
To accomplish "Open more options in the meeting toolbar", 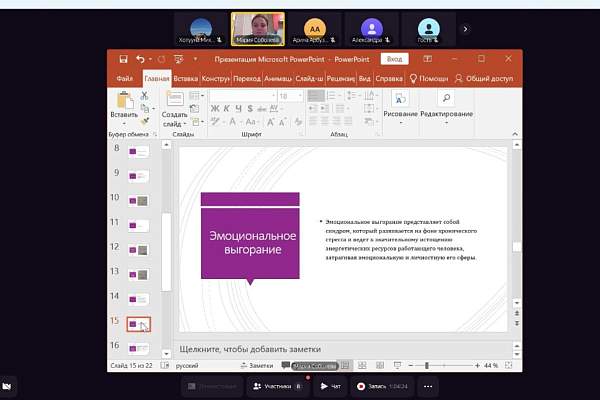I will 428,386.
